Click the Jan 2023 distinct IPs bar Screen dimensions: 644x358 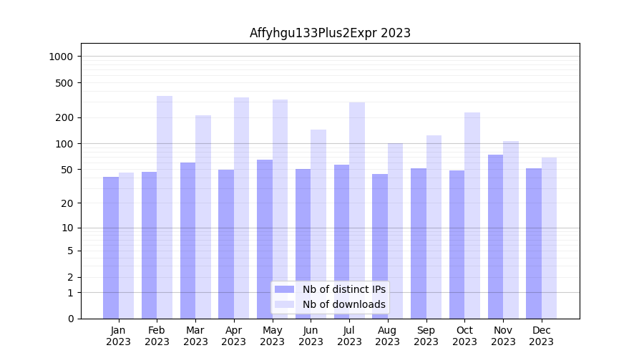(111, 247)
